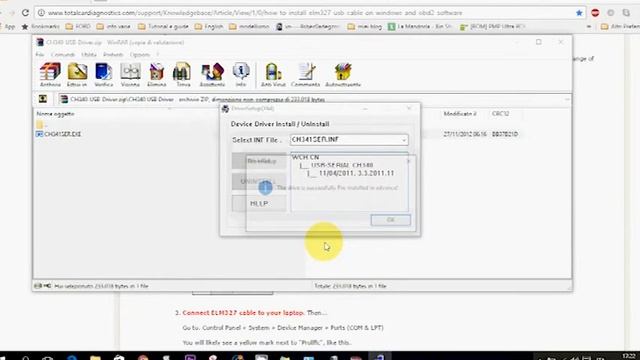Click the HELP button in DriverSetup dialog
Image resolution: width=640 pixels, height=360 pixels.
click(259, 203)
